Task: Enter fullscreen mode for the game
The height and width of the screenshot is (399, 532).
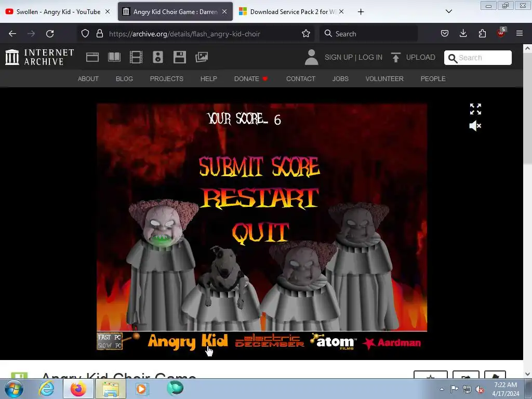Action: coord(475,109)
